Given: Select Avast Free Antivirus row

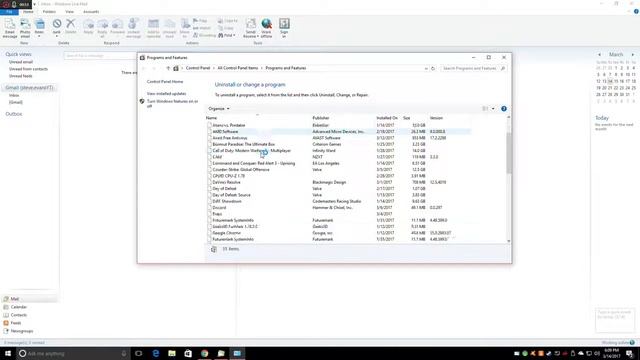Looking at the screenshot, I should (x=338, y=138).
